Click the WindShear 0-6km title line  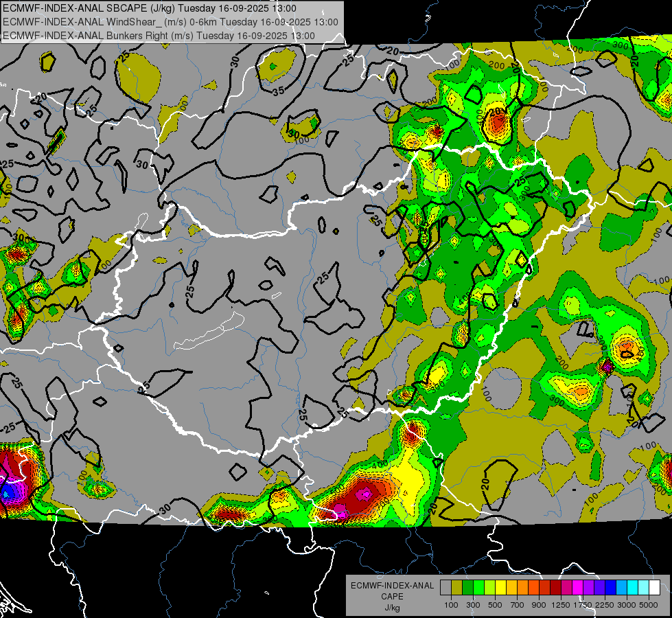(x=170, y=22)
